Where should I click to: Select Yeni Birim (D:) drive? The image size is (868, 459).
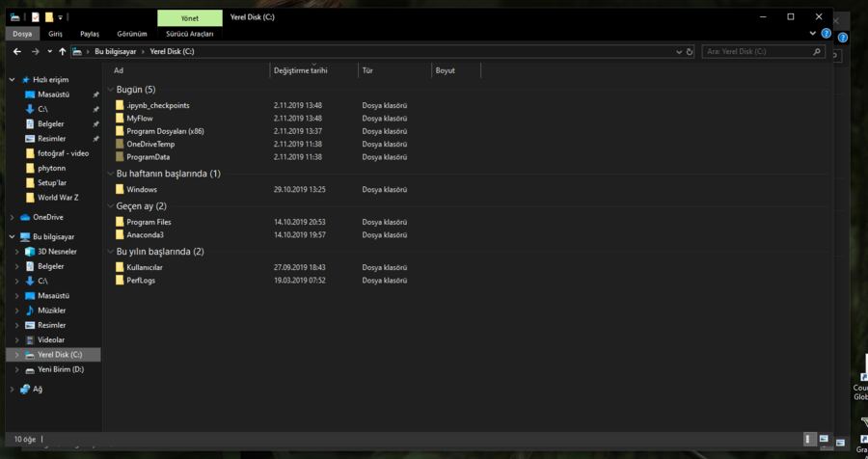point(61,369)
